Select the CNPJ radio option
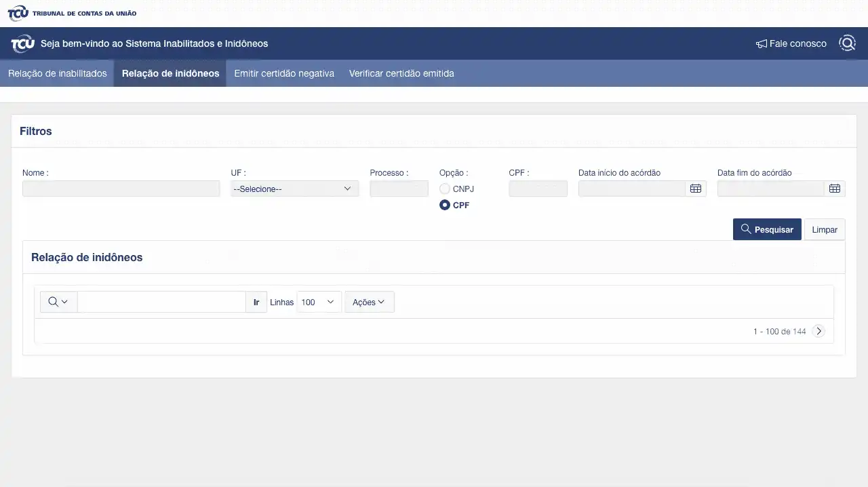The width and height of the screenshot is (868, 487). pos(445,189)
